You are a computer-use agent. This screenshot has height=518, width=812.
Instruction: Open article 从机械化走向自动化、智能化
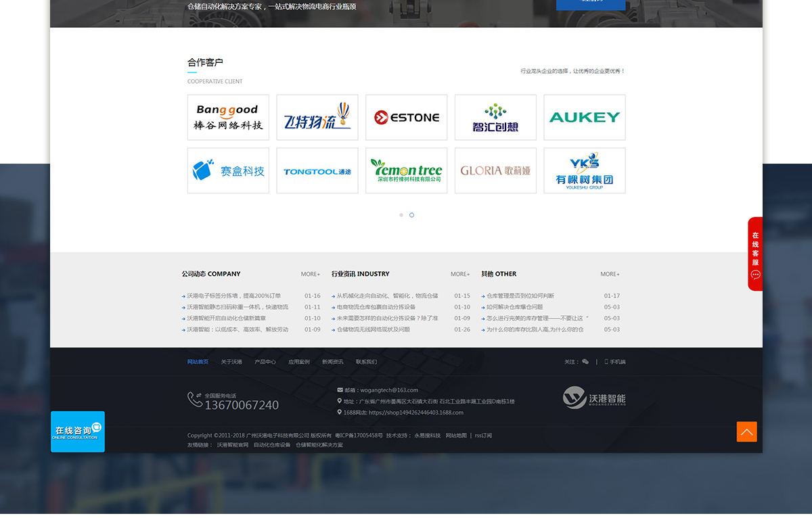(387, 296)
